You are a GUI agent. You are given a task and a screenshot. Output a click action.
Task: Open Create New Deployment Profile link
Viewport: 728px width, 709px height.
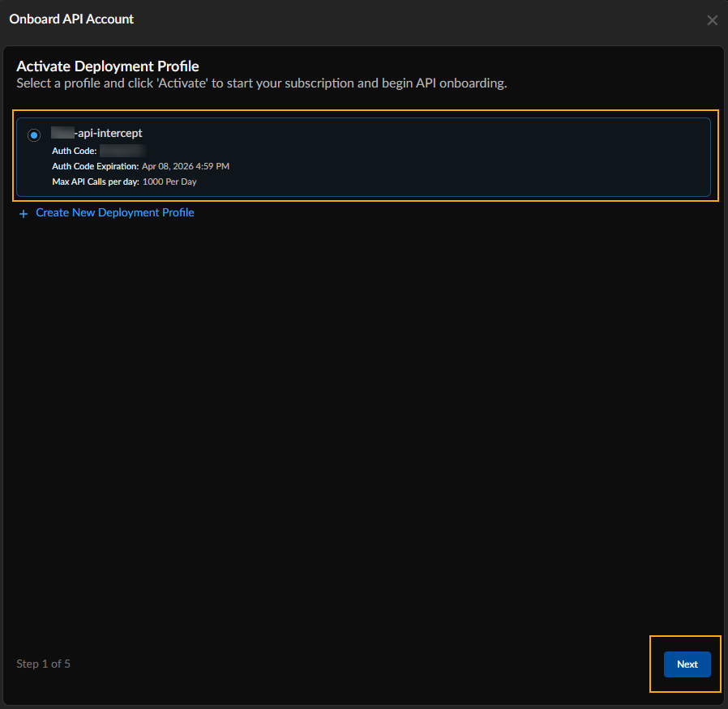(x=114, y=212)
